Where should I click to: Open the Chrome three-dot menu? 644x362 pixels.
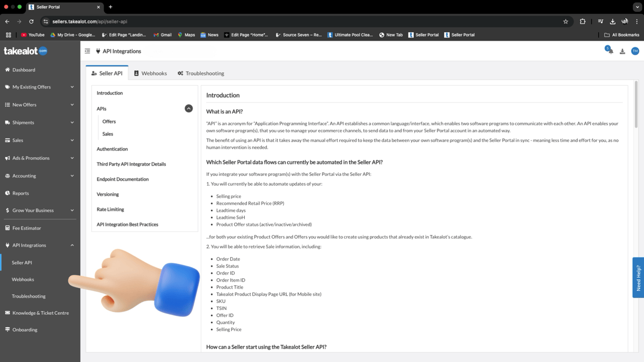(x=637, y=21)
